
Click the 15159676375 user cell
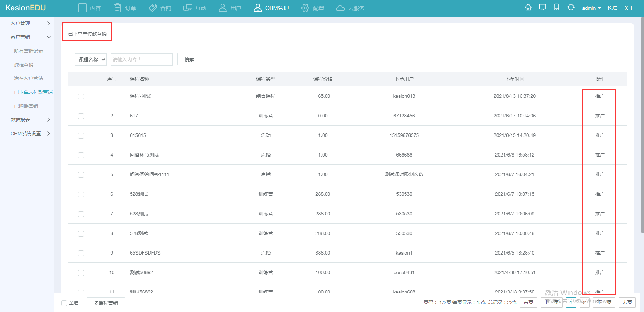[x=404, y=135]
